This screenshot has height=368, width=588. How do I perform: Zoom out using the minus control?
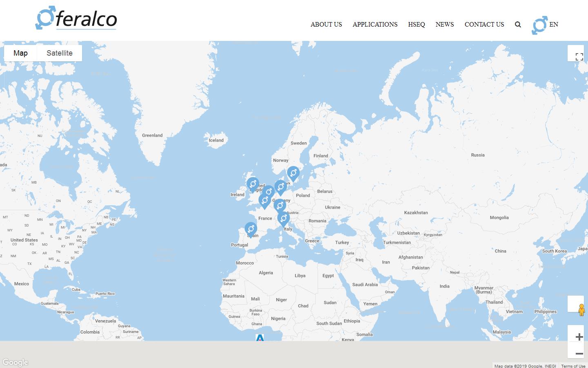(x=579, y=353)
